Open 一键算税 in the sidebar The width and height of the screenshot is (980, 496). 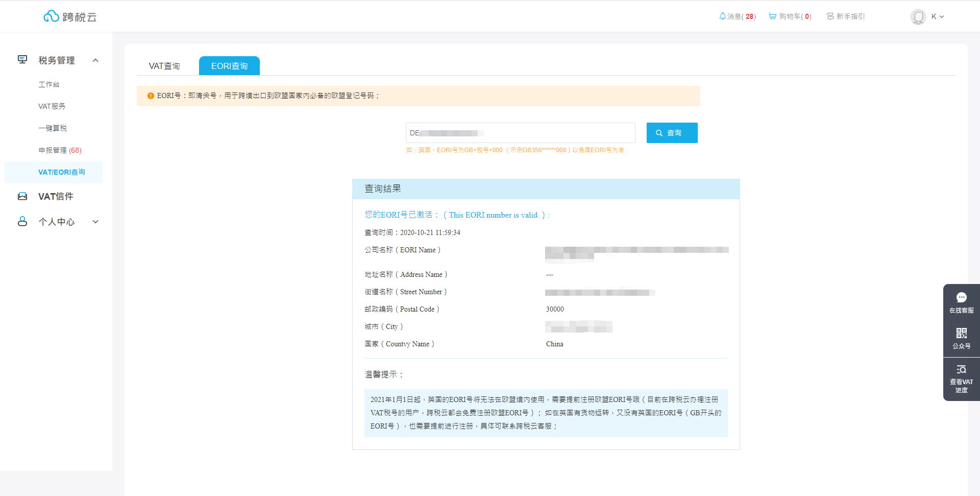[53, 128]
